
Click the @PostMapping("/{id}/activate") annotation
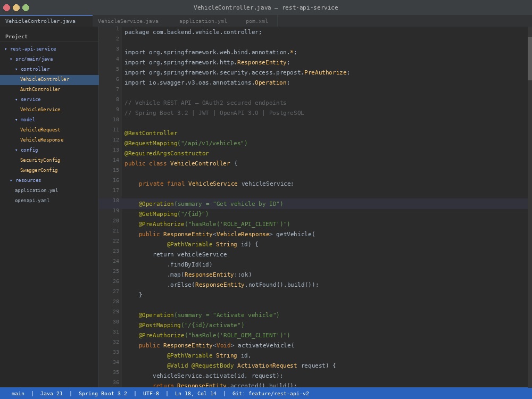click(x=192, y=325)
